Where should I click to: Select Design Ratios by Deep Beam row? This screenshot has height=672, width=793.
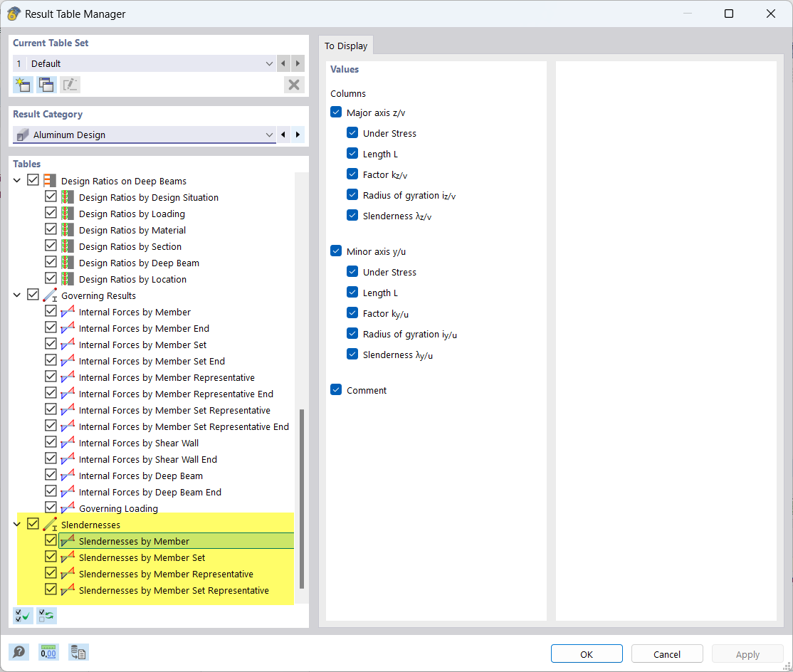139,263
